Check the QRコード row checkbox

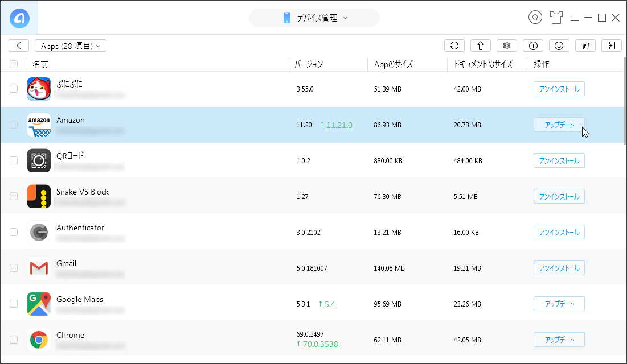(14, 160)
